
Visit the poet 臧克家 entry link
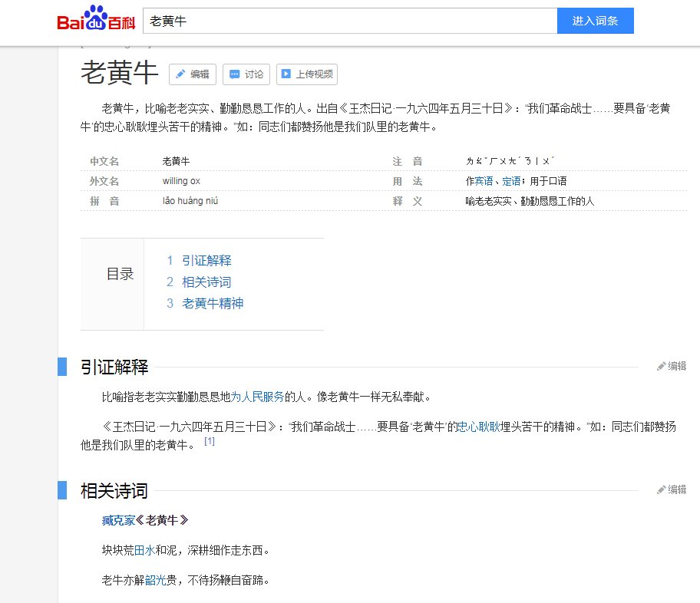[118, 519]
